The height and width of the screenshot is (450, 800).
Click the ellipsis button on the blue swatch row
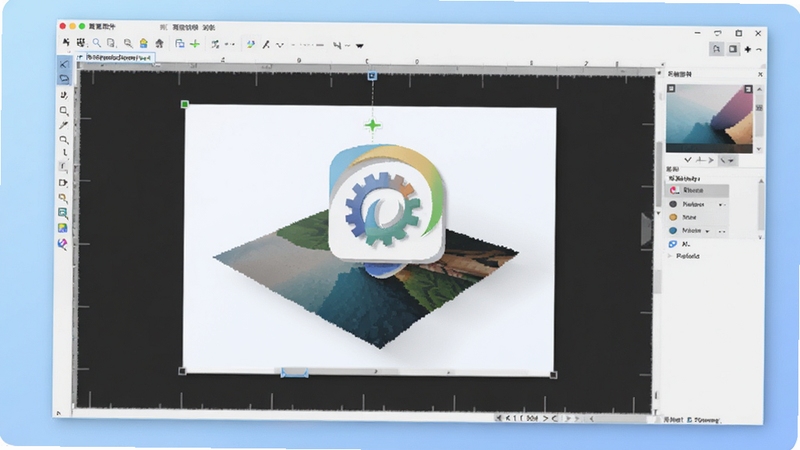point(722,232)
